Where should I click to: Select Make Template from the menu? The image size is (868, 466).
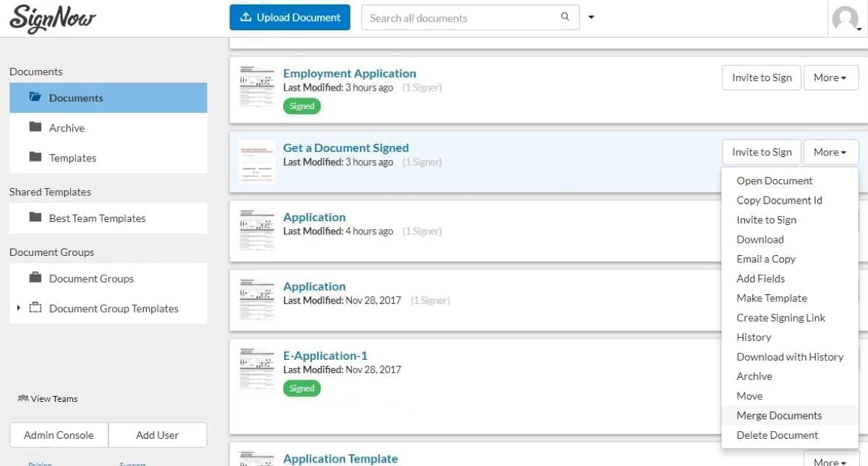click(x=771, y=298)
